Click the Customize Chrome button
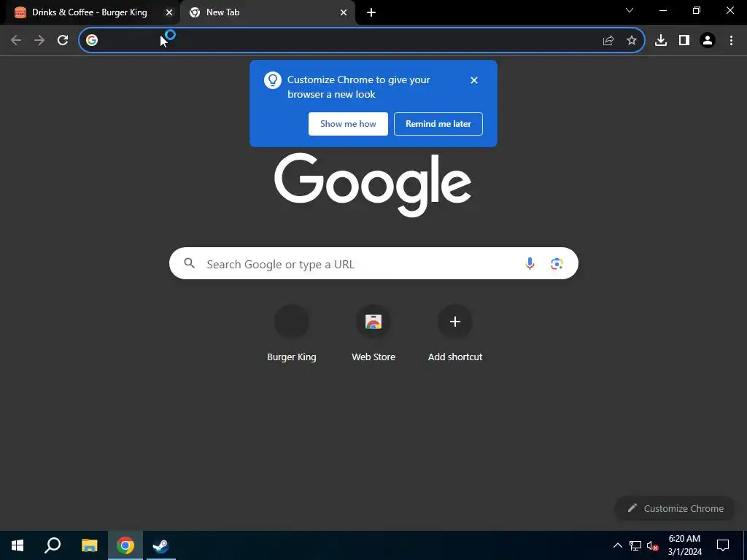The height and width of the screenshot is (560, 747). [x=675, y=508]
